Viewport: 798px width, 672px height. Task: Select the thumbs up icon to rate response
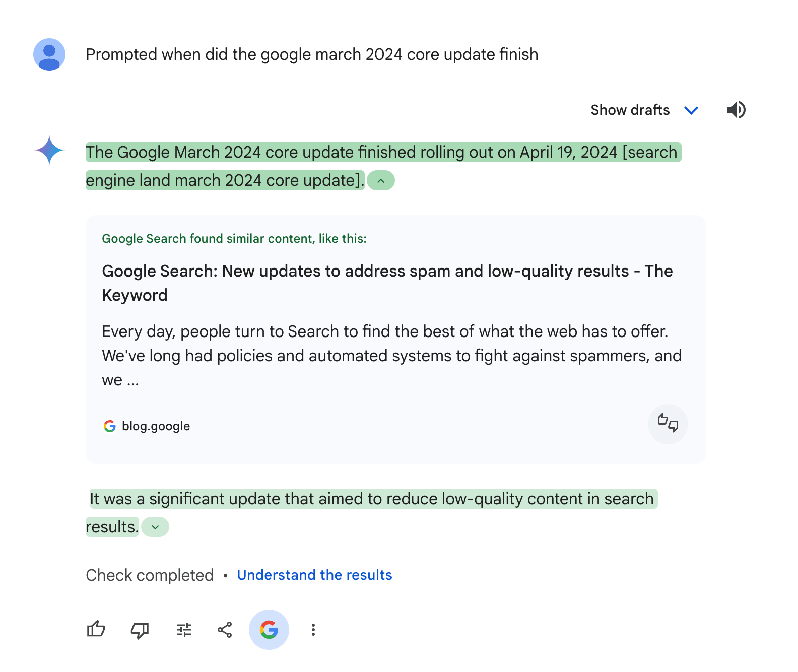click(96, 630)
